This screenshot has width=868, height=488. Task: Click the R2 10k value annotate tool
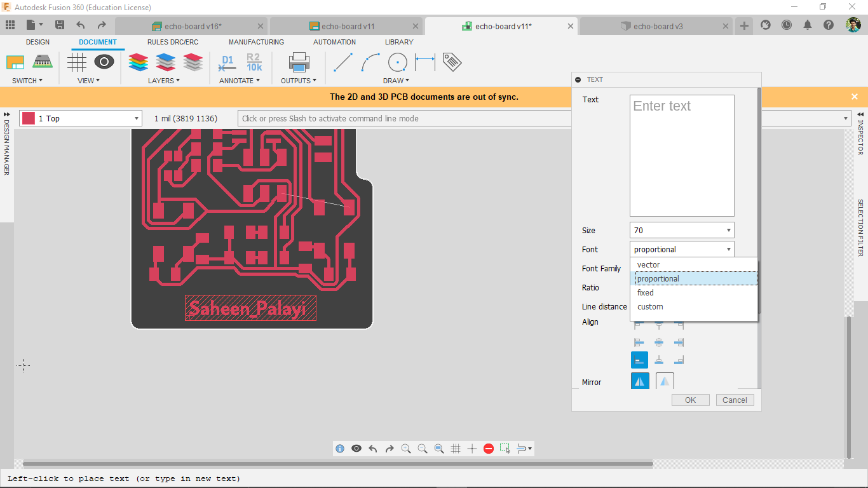254,62
